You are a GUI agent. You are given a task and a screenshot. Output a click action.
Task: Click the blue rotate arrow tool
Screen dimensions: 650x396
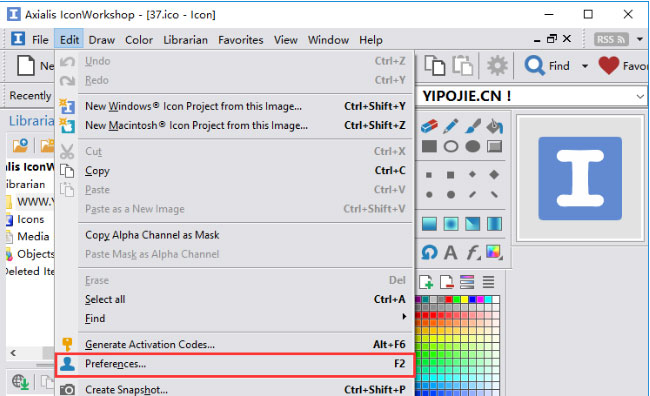(429, 252)
